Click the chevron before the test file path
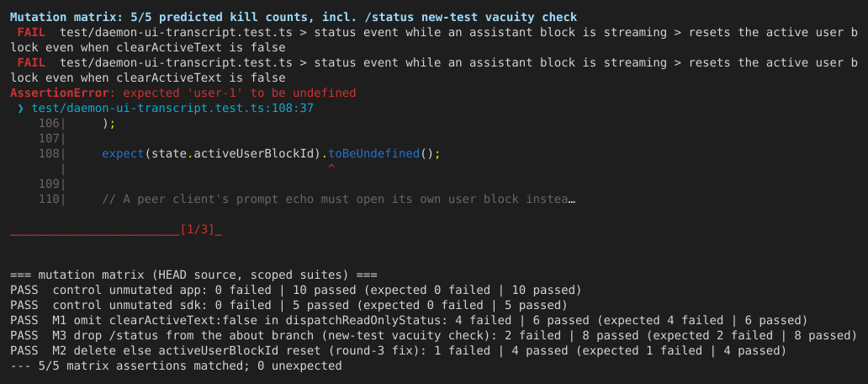Screen dimensions: 868x384 pos(21,108)
